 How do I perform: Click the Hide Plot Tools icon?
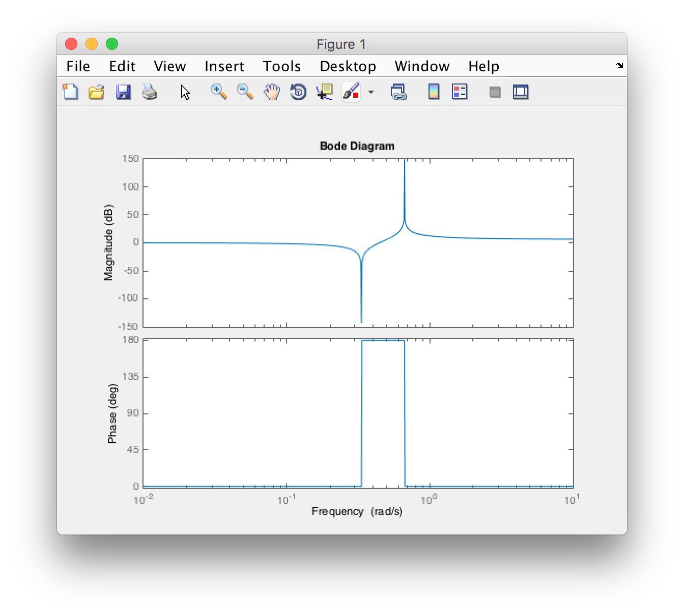click(495, 92)
